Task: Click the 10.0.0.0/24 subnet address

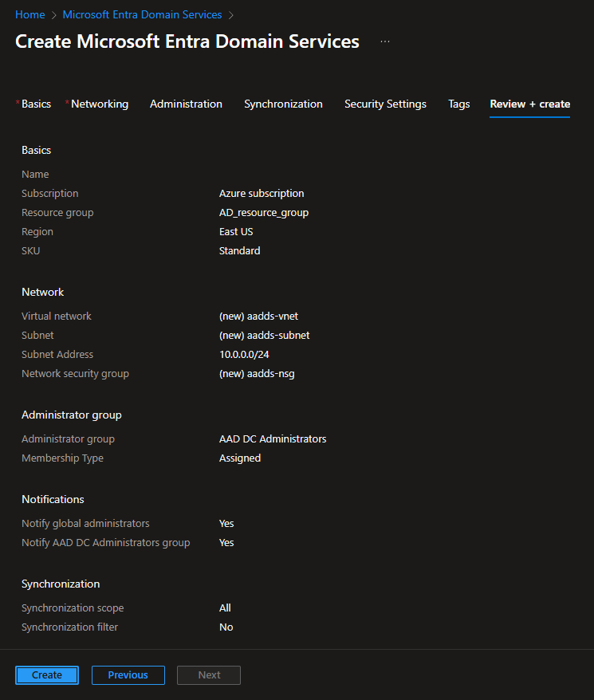Action: [246, 354]
